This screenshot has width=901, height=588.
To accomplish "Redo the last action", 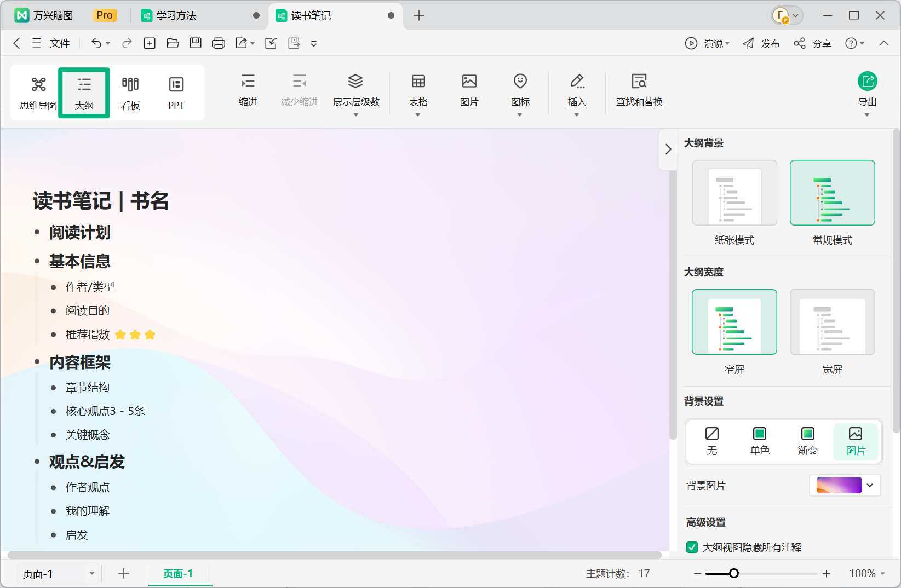I will tap(127, 43).
